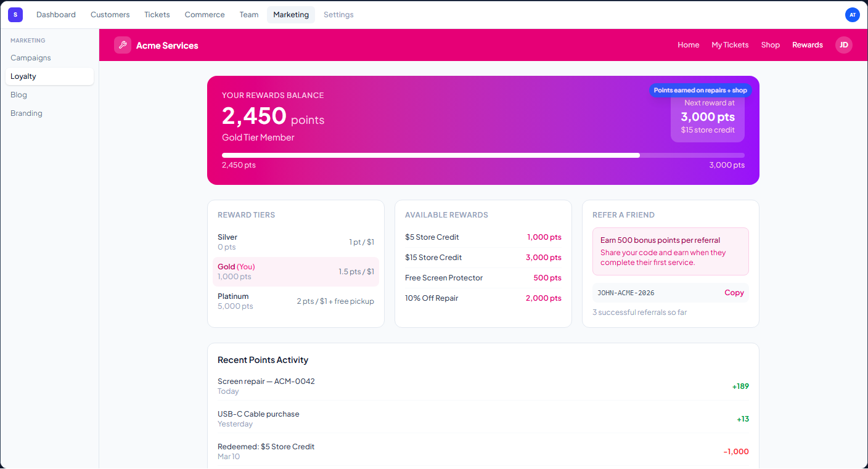Go to the Dashboard tab
The width and height of the screenshot is (868, 469).
click(56, 15)
